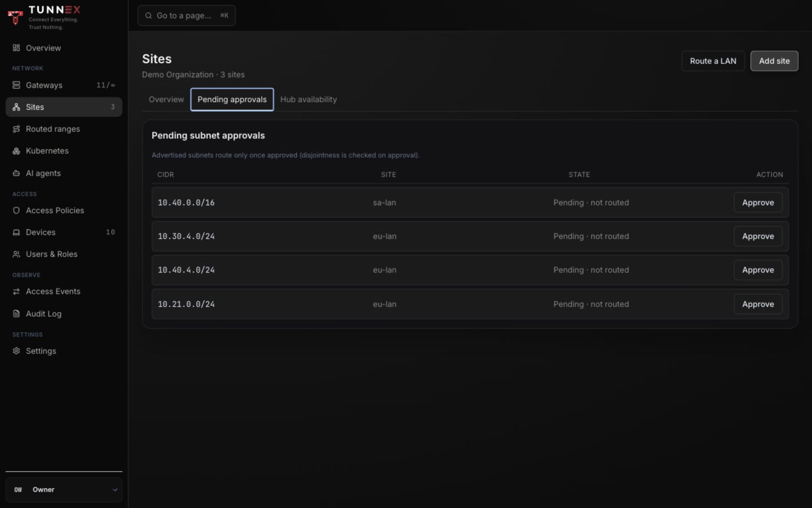This screenshot has width=812, height=508.
Task: Open the Settings page label
Action: [x=41, y=351]
